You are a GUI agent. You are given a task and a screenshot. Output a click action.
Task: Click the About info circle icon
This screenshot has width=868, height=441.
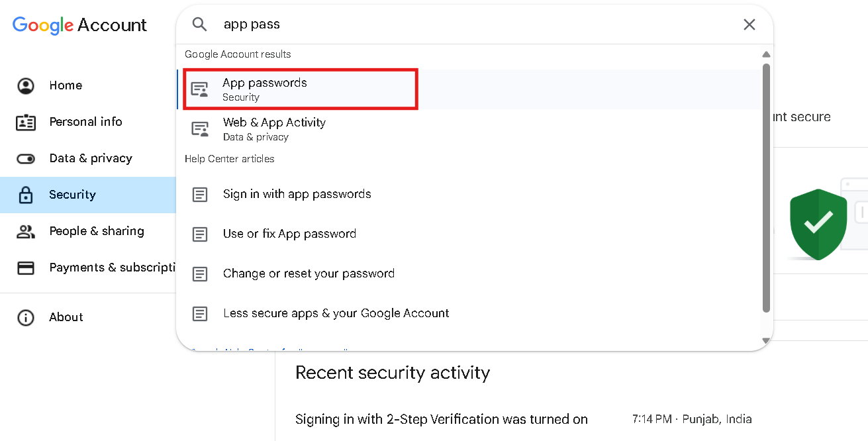pos(26,317)
